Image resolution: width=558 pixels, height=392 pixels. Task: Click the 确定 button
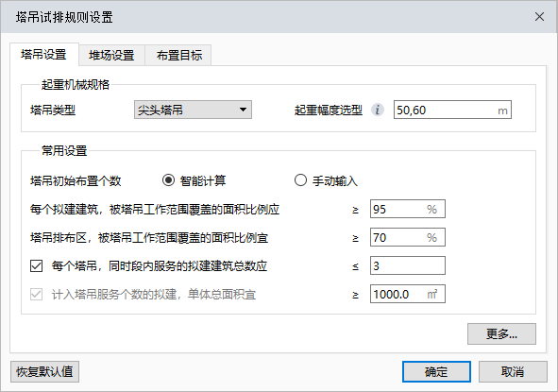pyautogui.click(x=436, y=372)
